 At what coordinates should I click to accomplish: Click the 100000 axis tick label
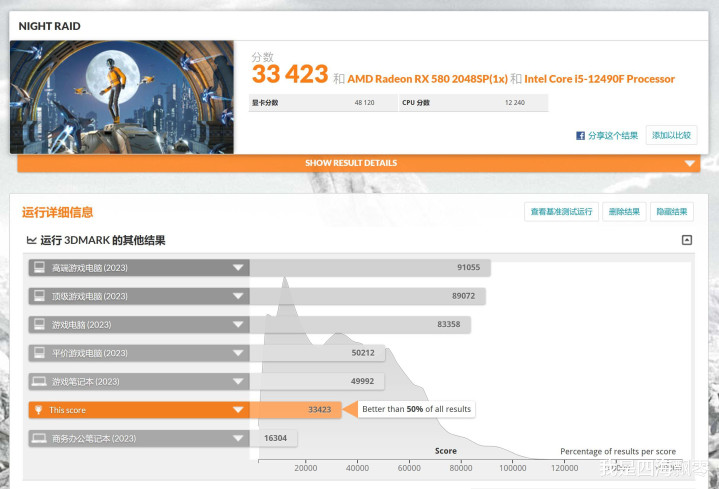(x=513, y=468)
